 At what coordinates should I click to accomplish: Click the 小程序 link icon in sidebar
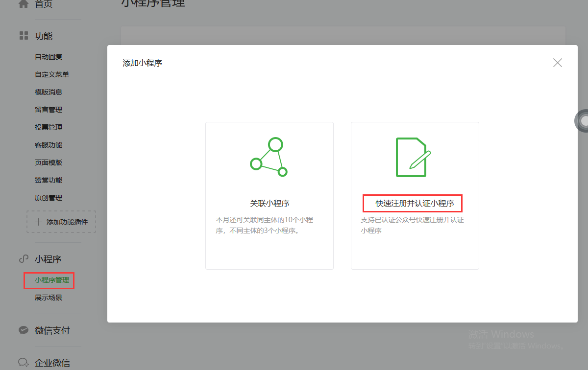23,259
